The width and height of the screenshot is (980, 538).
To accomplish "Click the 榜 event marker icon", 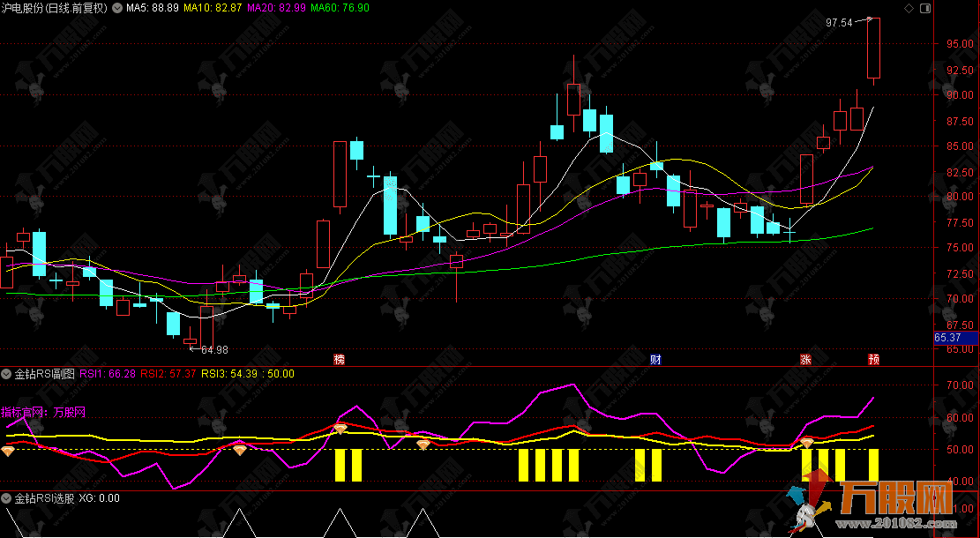I will coord(339,359).
